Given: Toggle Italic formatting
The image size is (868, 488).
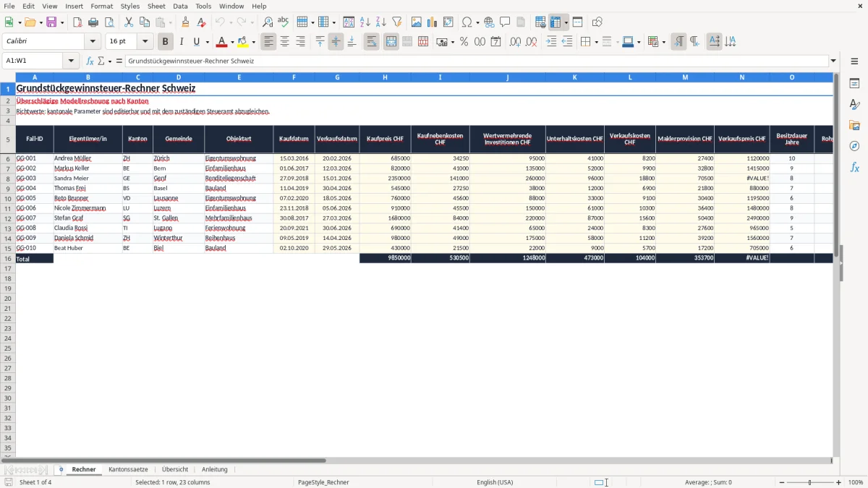Looking at the screenshot, I should [182, 42].
